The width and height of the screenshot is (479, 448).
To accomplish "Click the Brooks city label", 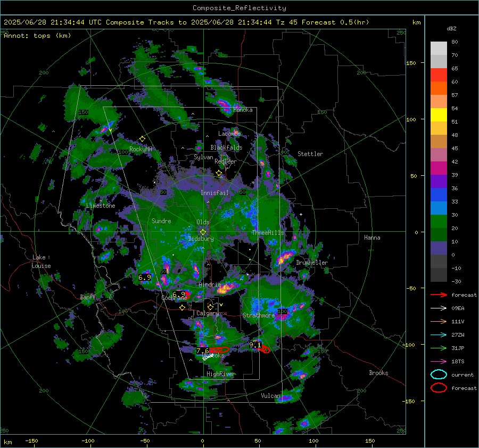I will [378, 373].
